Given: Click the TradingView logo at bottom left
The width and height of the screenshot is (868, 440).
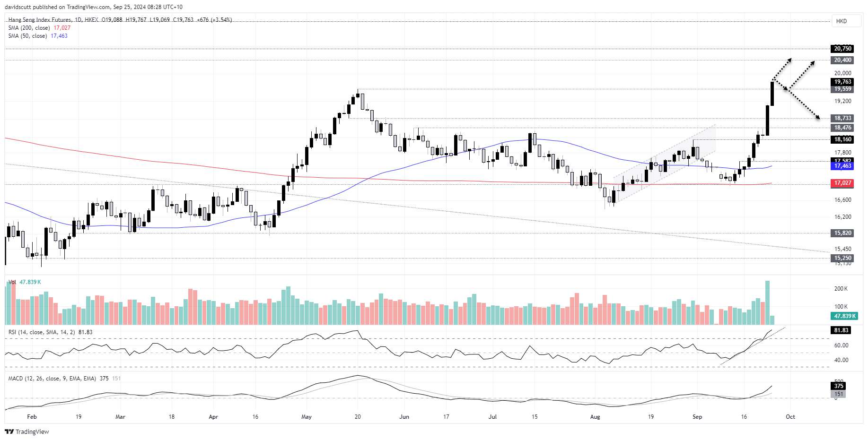Looking at the screenshot, I should pyautogui.click(x=27, y=431).
